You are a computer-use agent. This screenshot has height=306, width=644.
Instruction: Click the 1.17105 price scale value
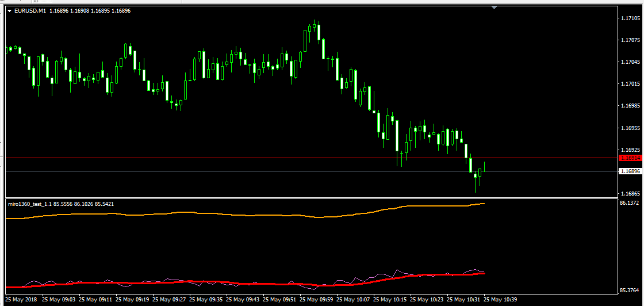click(x=631, y=18)
